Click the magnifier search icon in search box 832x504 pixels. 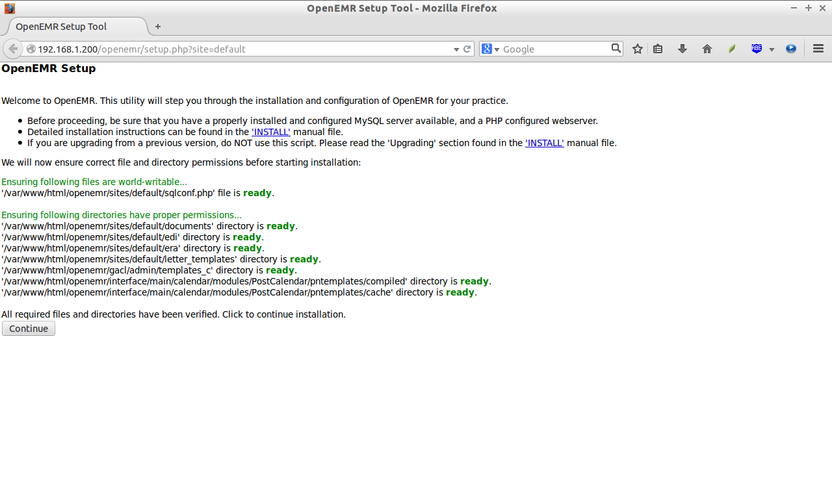616,48
